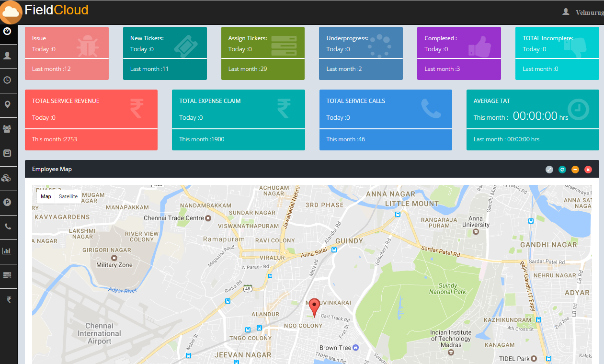The height and width of the screenshot is (364, 604).
Task: Select the Map view type button
Action: pyautogui.click(x=46, y=196)
